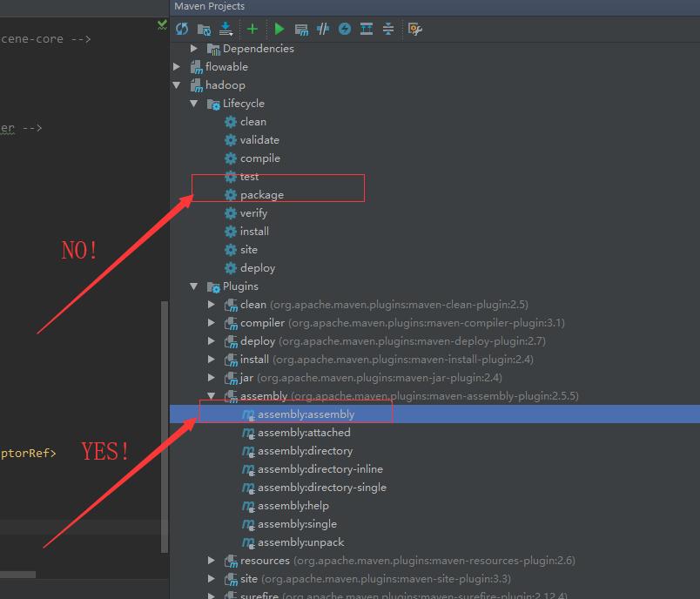Click the editor vertical scrollbar thumb
The image size is (700, 599).
click(165, 427)
